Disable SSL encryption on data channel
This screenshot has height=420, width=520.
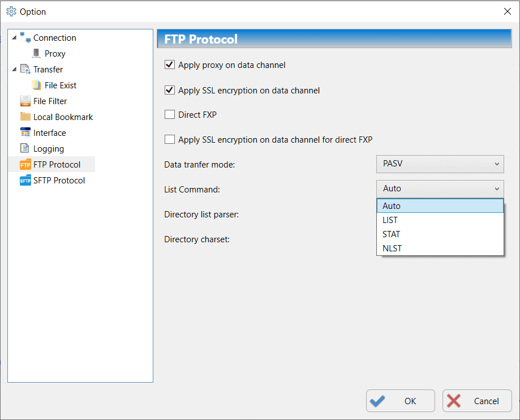coord(170,90)
